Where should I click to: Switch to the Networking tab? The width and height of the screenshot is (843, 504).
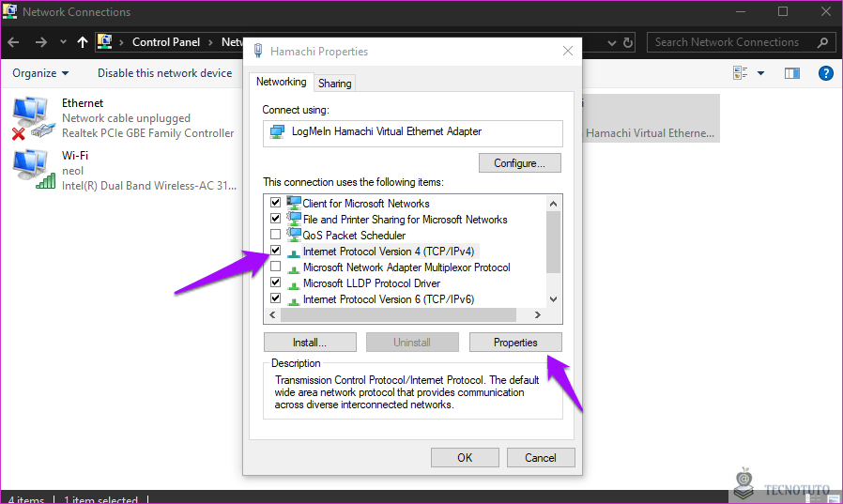(x=281, y=82)
